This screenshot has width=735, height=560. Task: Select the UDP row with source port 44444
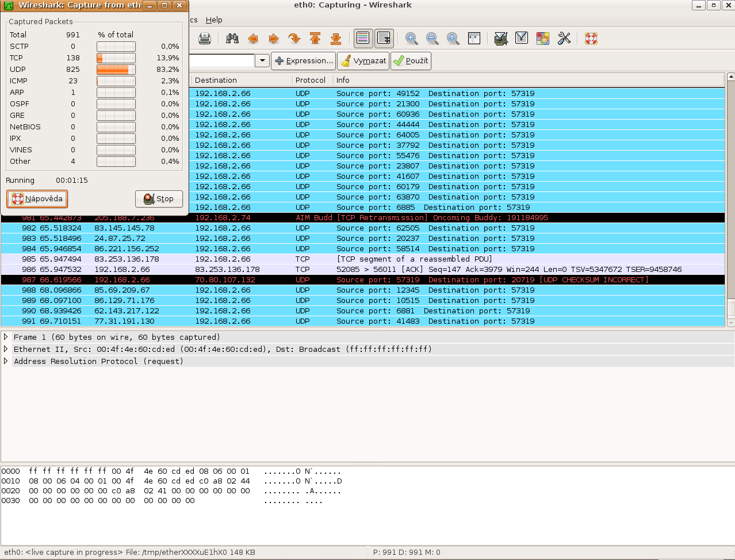457,125
